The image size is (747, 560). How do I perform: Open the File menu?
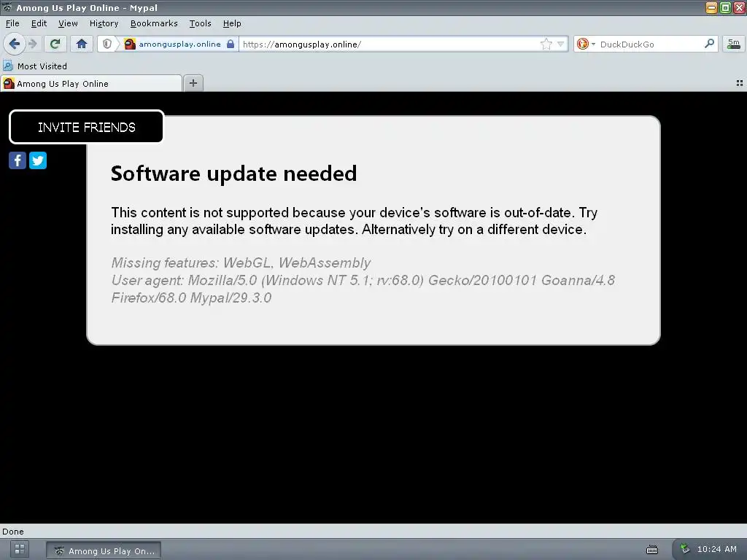click(x=12, y=23)
